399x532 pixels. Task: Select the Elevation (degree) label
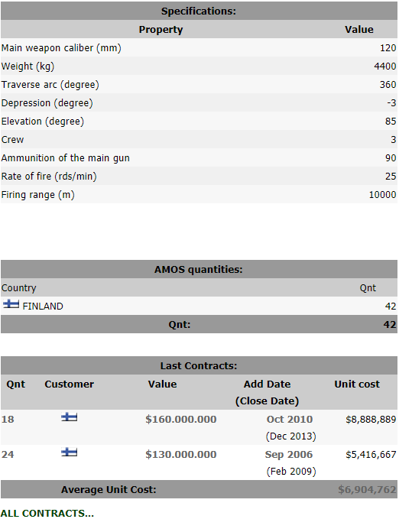[x=43, y=121]
